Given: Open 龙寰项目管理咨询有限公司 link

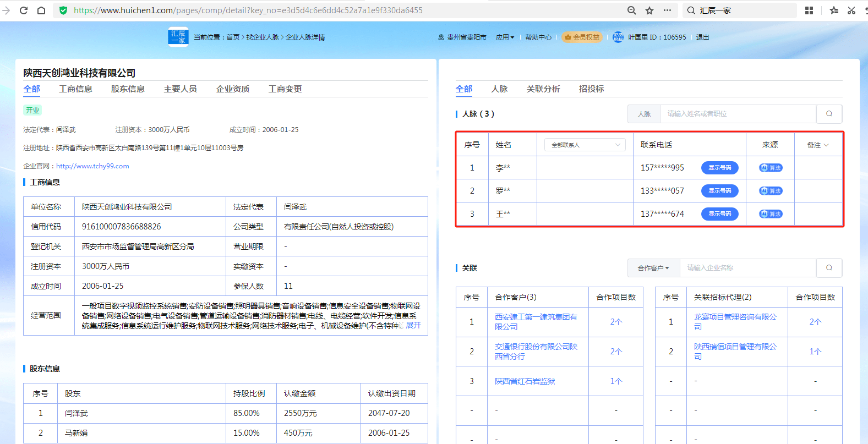Looking at the screenshot, I should (735, 322).
